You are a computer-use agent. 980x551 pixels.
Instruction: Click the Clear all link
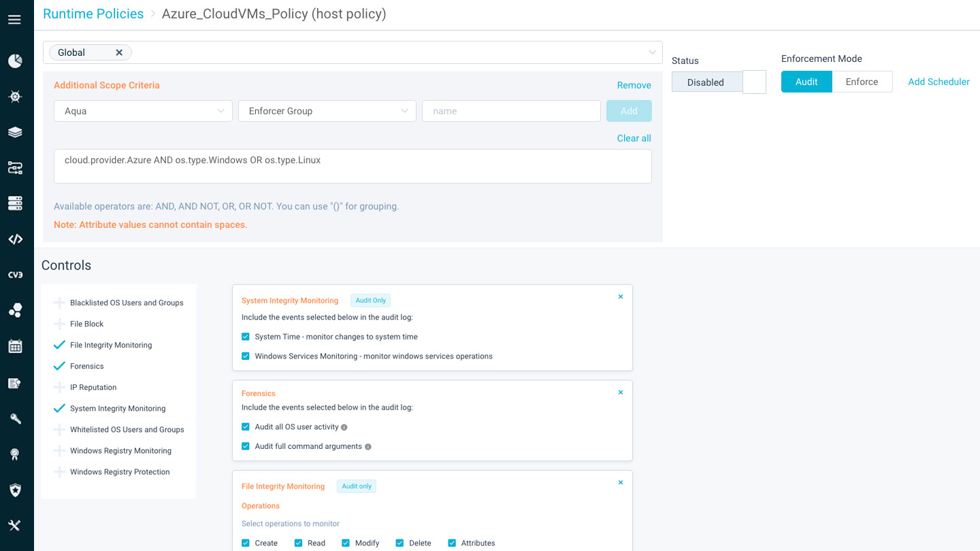click(x=634, y=138)
